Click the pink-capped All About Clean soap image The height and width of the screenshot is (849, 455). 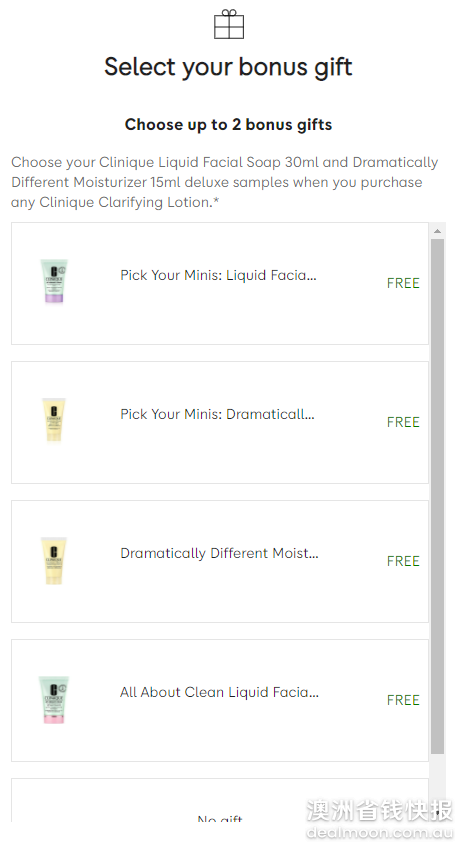click(54, 699)
